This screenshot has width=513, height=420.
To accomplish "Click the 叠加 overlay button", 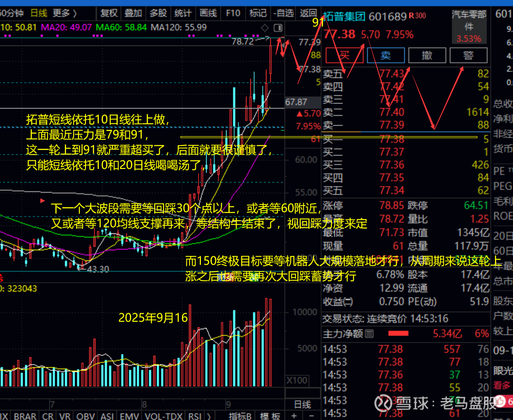I will coord(133,13).
